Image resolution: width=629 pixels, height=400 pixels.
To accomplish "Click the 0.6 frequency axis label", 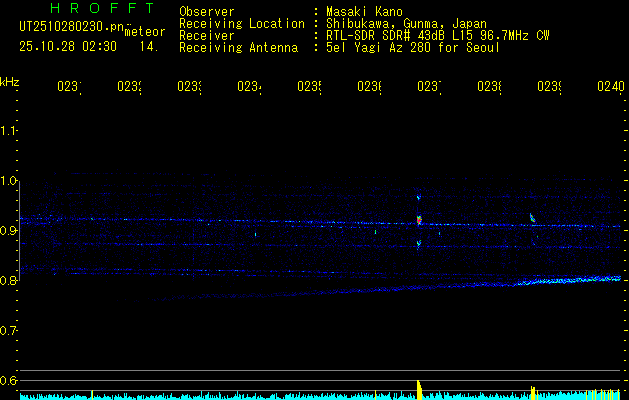I will pyautogui.click(x=10, y=380).
